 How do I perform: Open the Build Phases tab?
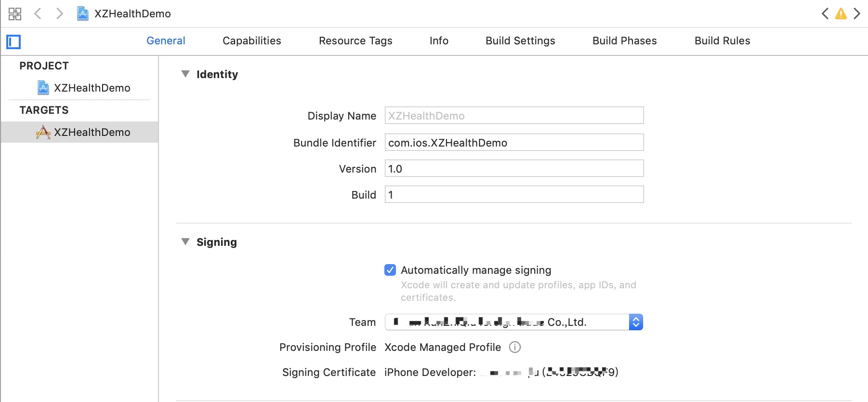pos(625,41)
